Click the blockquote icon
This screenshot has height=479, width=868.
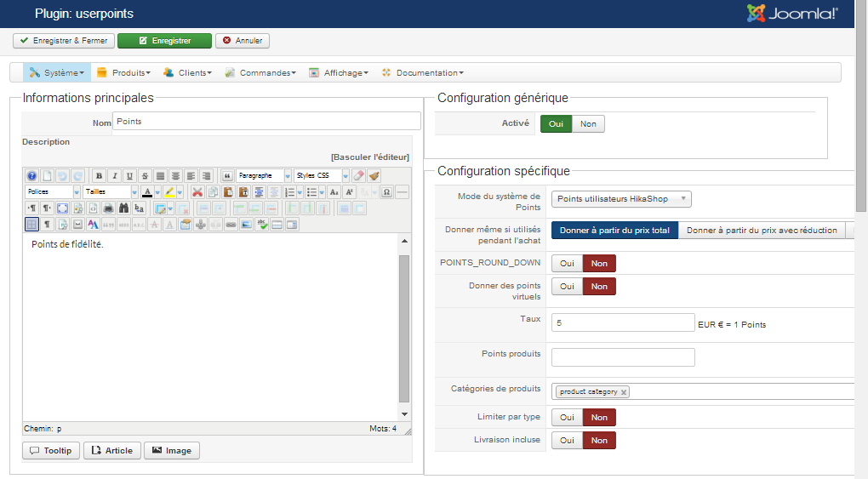(227, 176)
